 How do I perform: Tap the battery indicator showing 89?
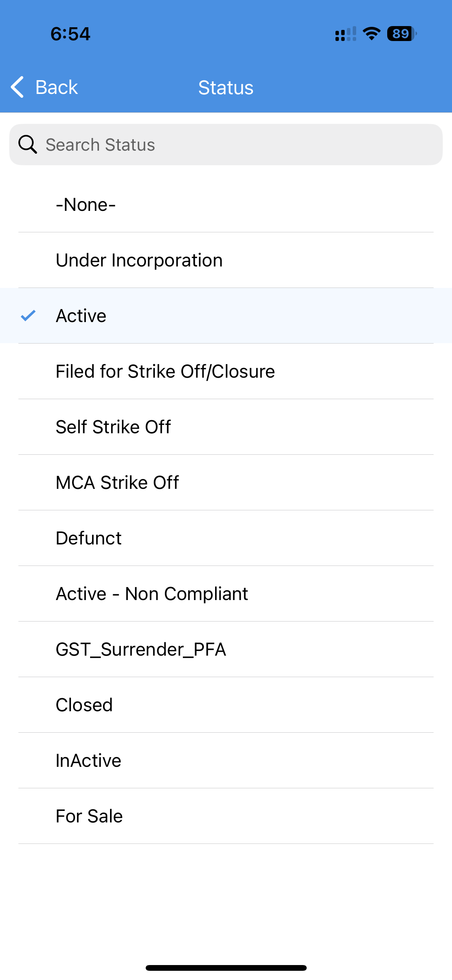[x=401, y=34]
